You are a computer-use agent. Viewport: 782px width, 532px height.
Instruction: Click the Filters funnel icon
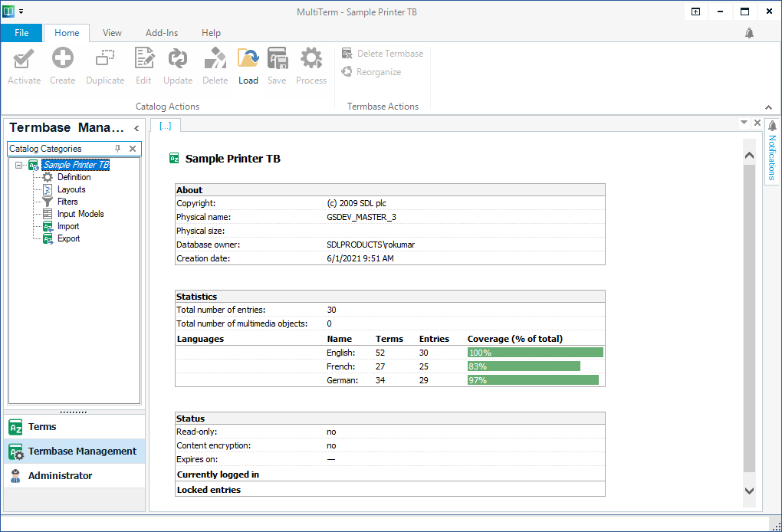(48, 202)
